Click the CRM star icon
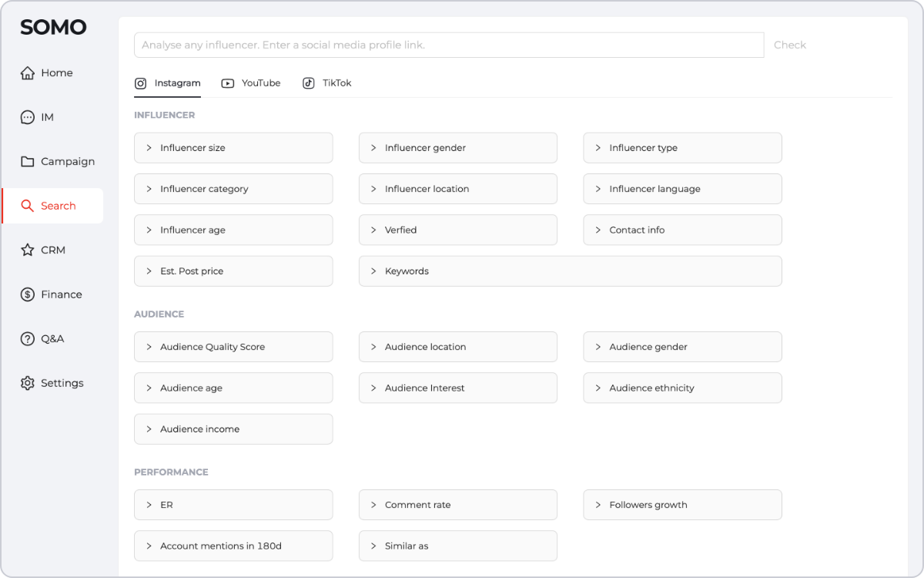The width and height of the screenshot is (924, 578). pyautogui.click(x=28, y=250)
